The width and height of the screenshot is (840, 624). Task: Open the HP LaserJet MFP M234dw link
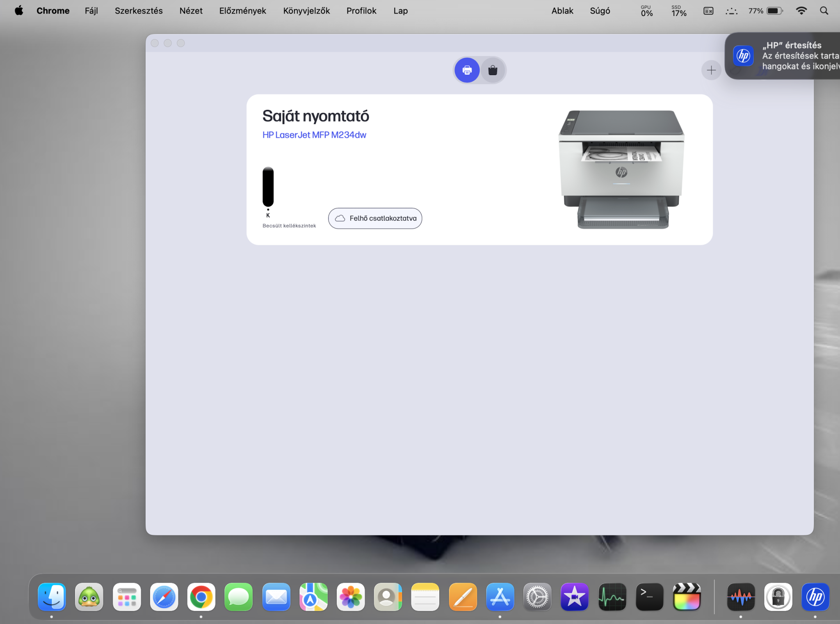point(314,135)
